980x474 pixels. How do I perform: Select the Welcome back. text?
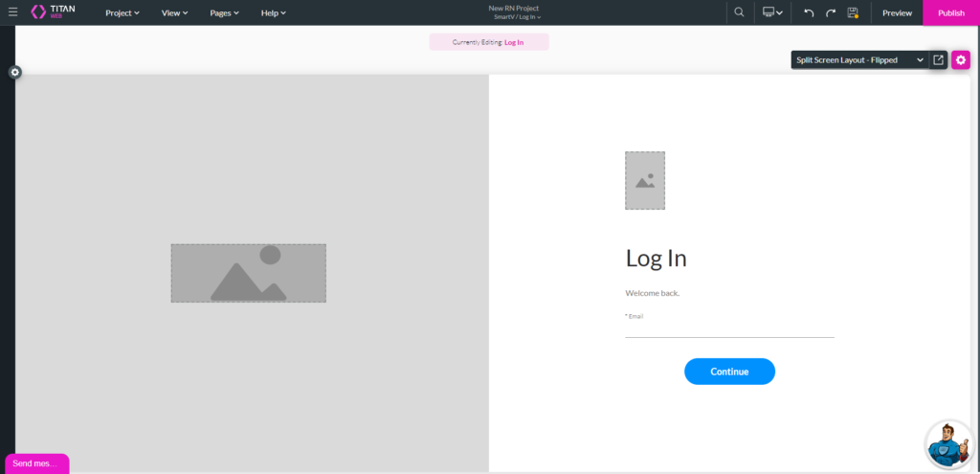click(x=653, y=293)
